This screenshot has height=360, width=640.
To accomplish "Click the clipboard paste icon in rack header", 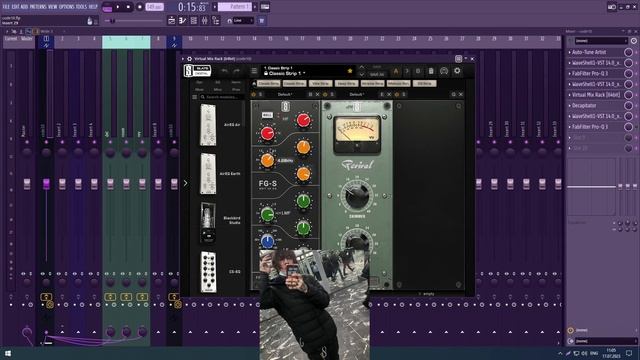I will pos(431,71).
